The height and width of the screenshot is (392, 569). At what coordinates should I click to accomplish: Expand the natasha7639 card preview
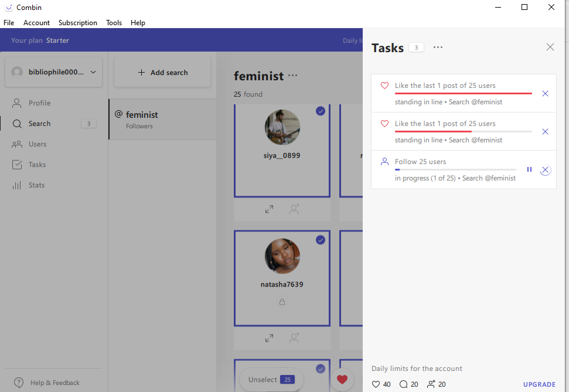click(269, 338)
